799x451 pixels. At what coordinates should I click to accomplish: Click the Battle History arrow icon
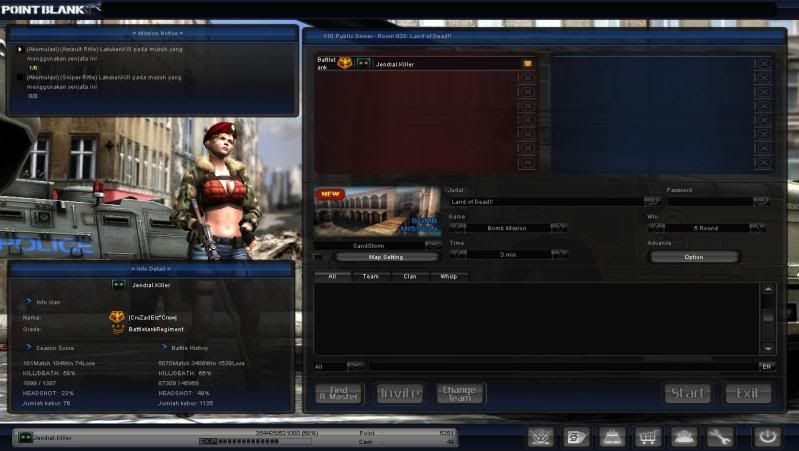pos(164,347)
